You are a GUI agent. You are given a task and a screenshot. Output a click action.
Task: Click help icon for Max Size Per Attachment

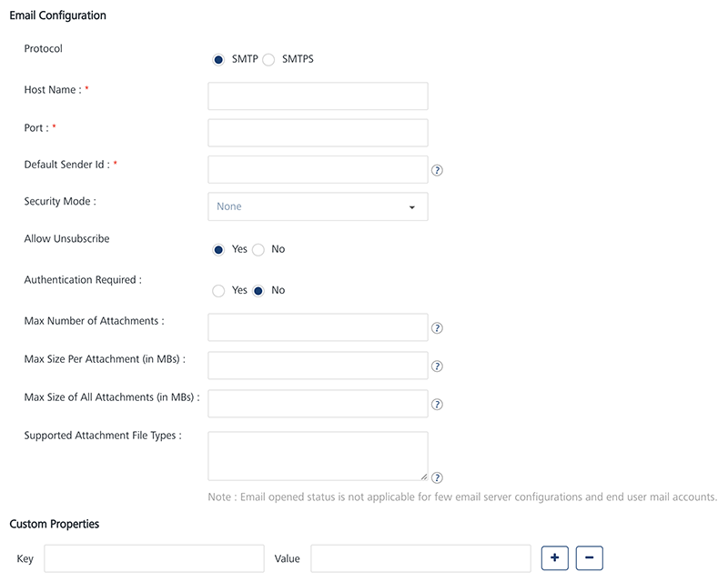pyautogui.click(x=437, y=366)
